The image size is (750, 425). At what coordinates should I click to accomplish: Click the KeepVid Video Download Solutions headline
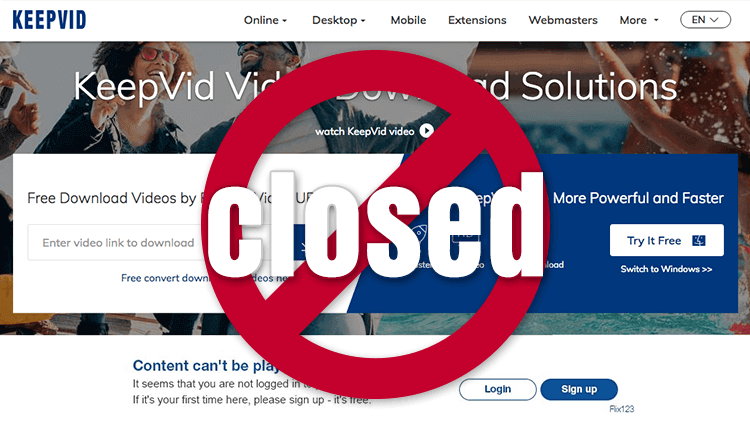pyautogui.click(x=375, y=87)
